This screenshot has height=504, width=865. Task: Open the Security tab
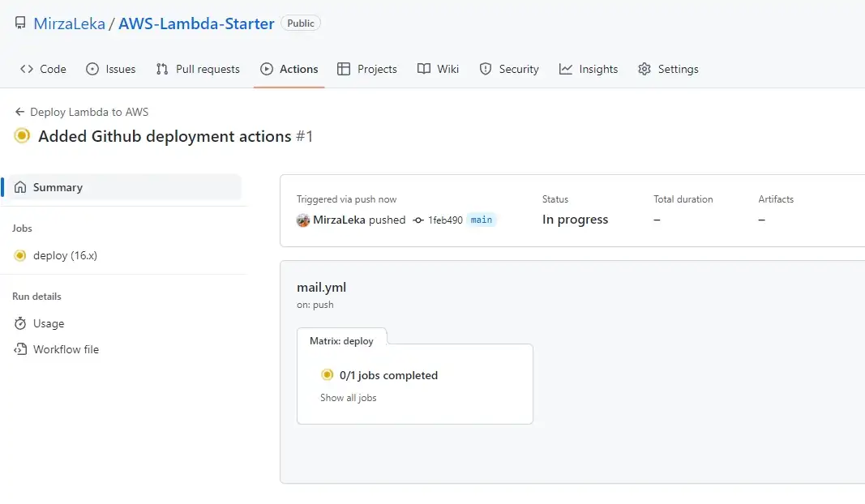pyautogui.click(x=509, y=69)
